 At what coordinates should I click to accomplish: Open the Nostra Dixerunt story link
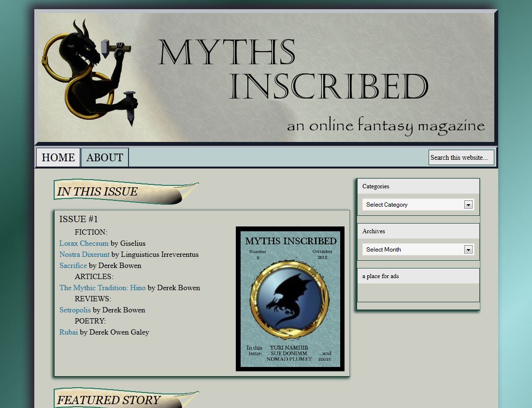coord(85,254)
